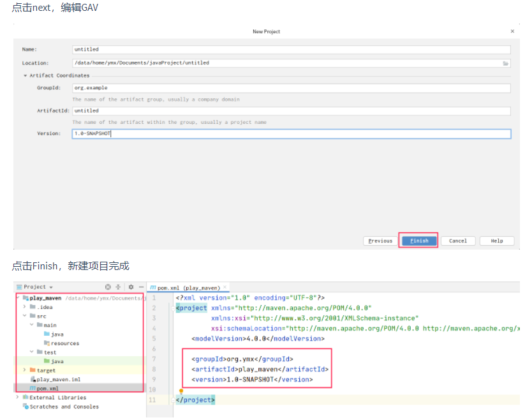532x420 pixels.
Task: Click the Version input field
Action: [x=292, y=134]
